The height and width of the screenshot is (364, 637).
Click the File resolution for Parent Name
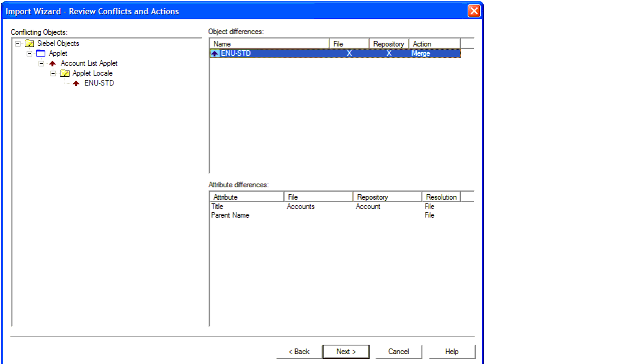[x=429, y=215]
